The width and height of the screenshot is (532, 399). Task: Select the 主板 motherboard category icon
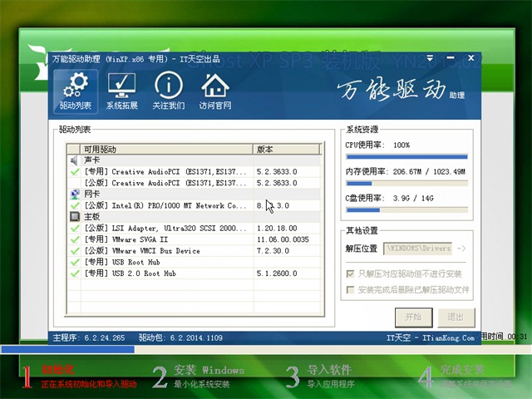pos(75,216)
